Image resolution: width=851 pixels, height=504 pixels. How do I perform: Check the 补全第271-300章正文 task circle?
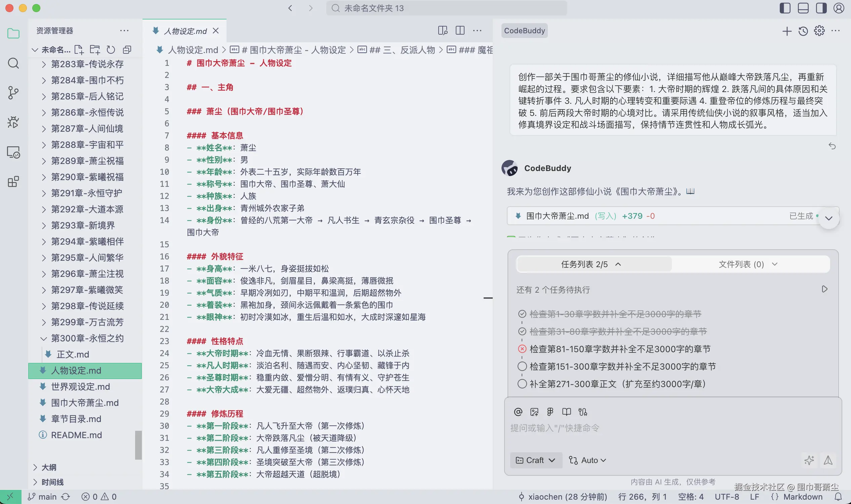click(x=522, y=384)
